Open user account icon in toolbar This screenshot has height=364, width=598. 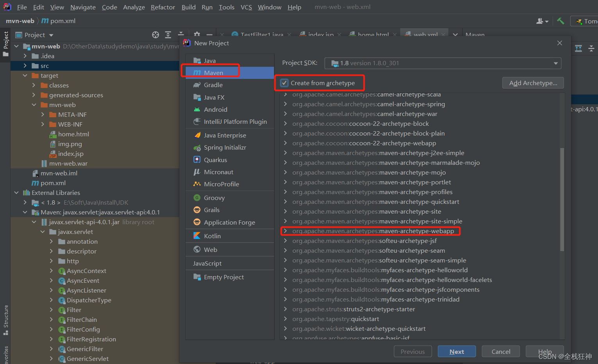click(542, 21)
